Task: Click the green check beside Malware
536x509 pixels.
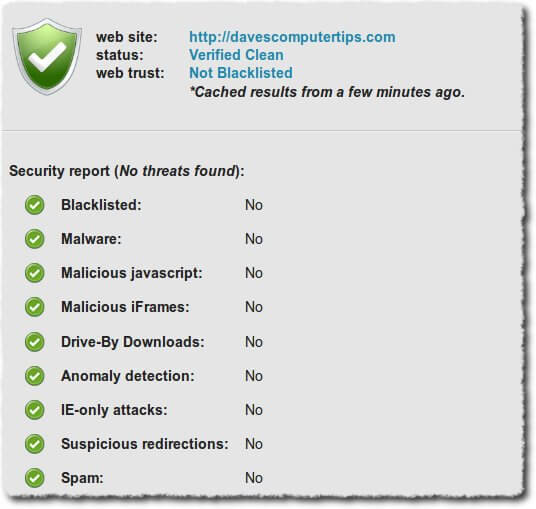Action: coord(35,239)
